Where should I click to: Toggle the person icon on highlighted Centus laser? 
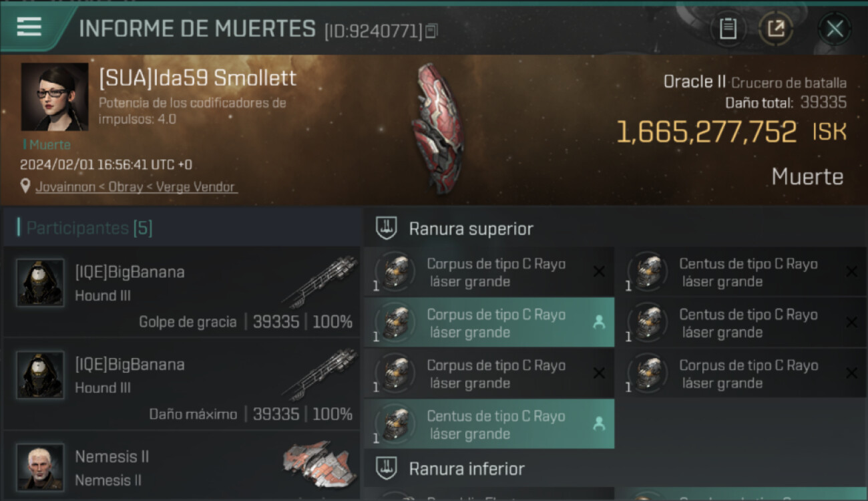click(599, 424)
